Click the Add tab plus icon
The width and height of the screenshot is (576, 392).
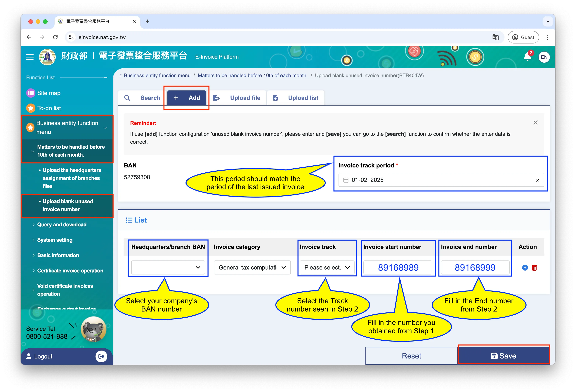pyautogui.click(x=176, y=98)
